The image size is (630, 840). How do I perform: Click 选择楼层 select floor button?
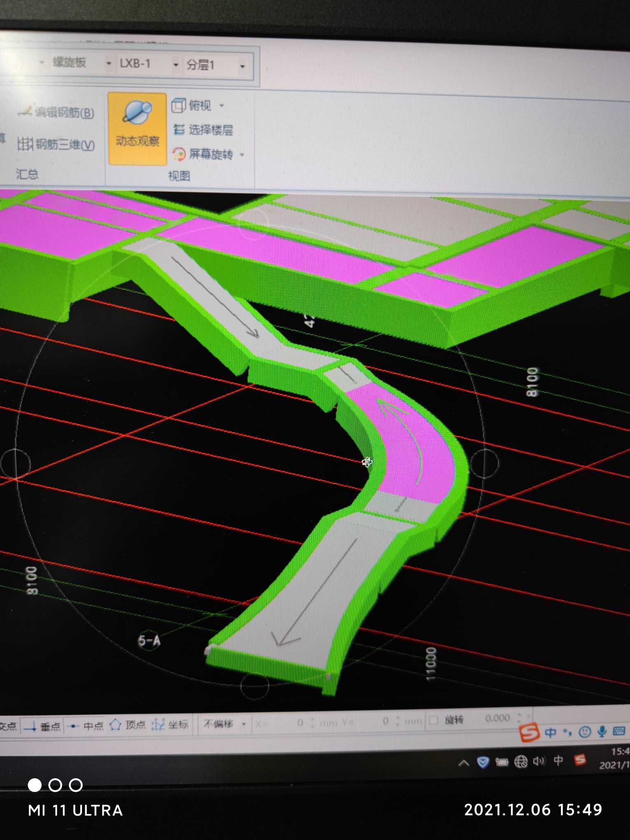click(203, 130)
